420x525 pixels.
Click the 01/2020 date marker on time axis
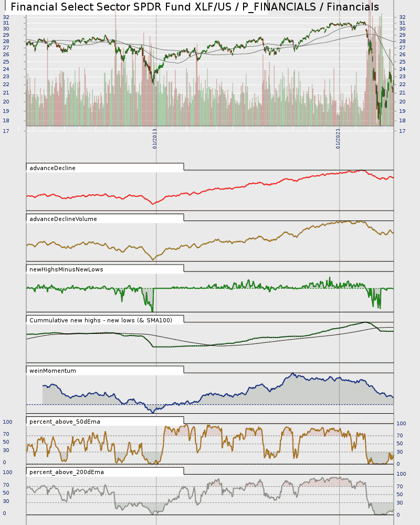(338, 139)
